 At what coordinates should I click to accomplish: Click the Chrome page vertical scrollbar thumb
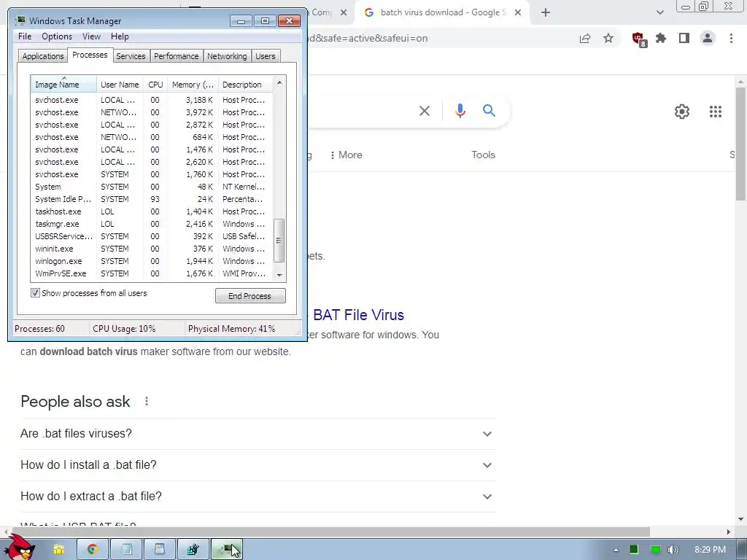(740, 143)
